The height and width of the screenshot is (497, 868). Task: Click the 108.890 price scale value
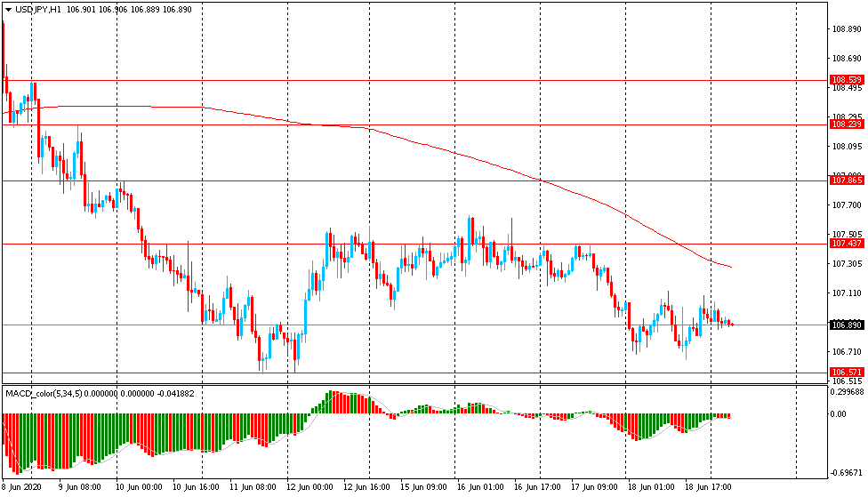847,28
